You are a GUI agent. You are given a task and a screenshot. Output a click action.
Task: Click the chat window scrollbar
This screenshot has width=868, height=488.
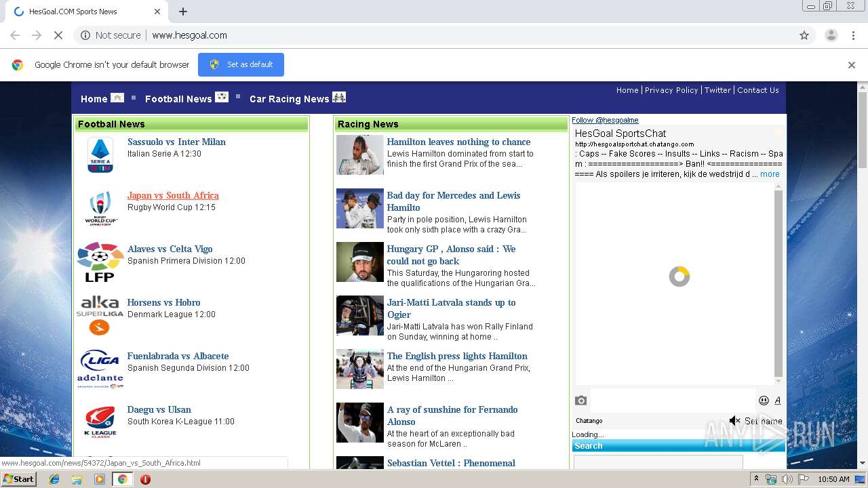[x=778, y=283]
